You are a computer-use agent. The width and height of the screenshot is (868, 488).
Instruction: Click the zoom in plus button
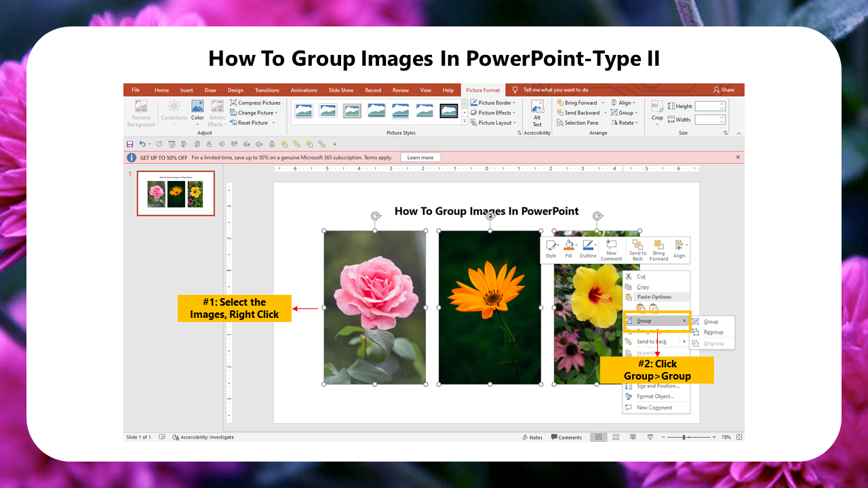[x=714, y=437]
